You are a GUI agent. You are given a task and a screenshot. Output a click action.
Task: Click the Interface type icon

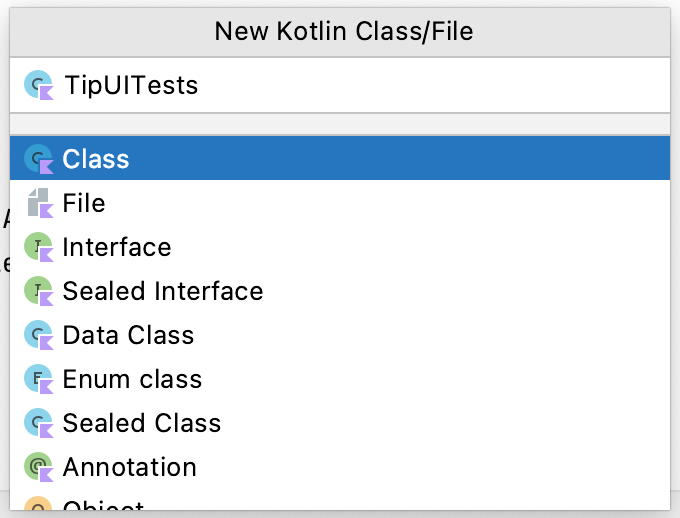pyautogui.click(x=38, y=247)
